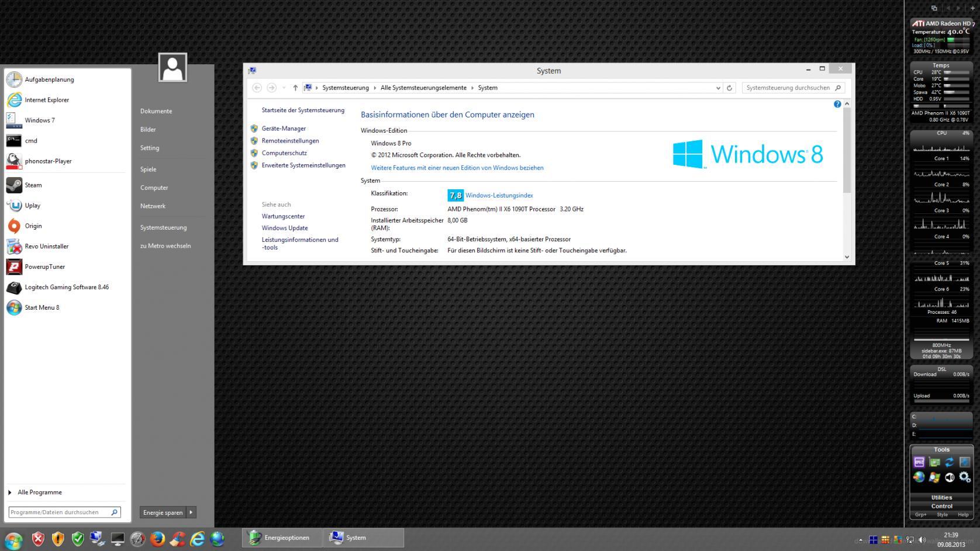Click the System window vertical scrollbar

coord(847,151)
